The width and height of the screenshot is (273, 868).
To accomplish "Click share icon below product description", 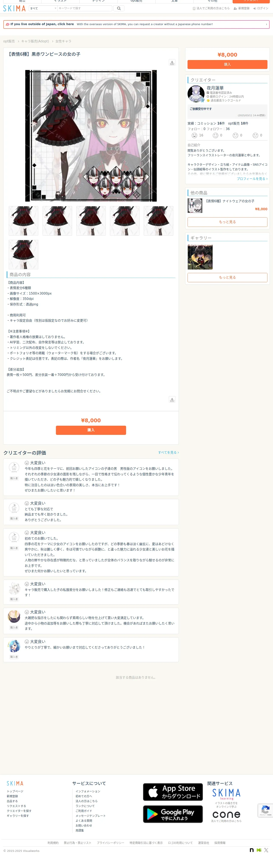I will 172,400.
